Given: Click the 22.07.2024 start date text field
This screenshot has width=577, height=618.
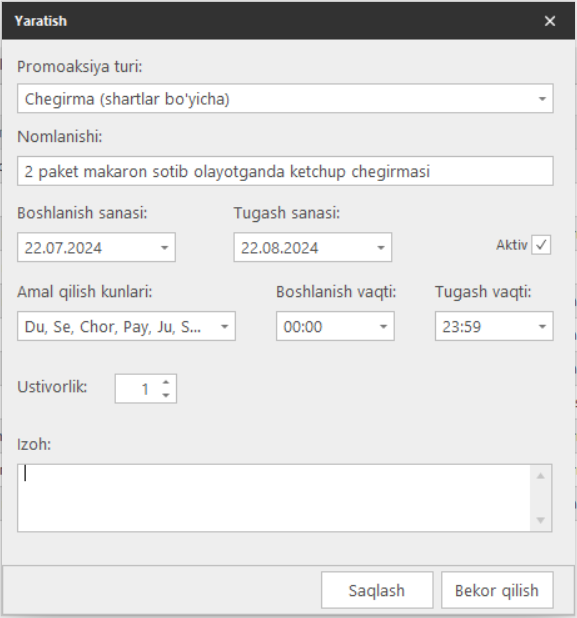Looking at the screenshot, I should [87, 248].
